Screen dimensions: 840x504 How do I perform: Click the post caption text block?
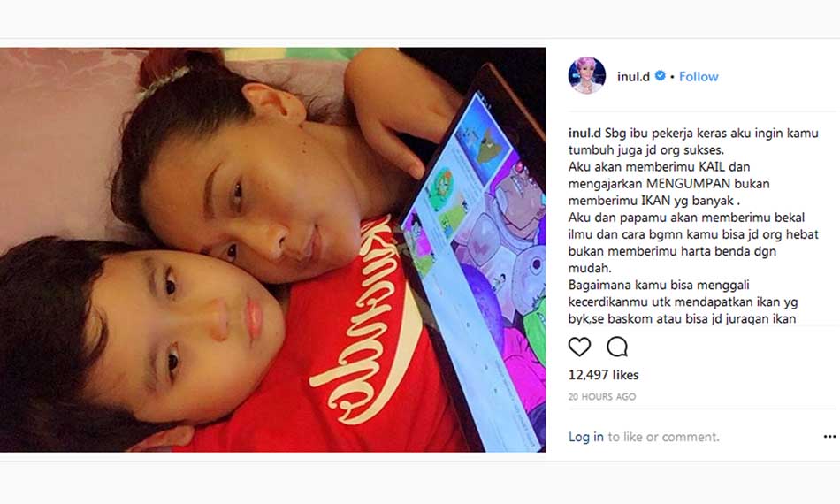coord(694,225)
